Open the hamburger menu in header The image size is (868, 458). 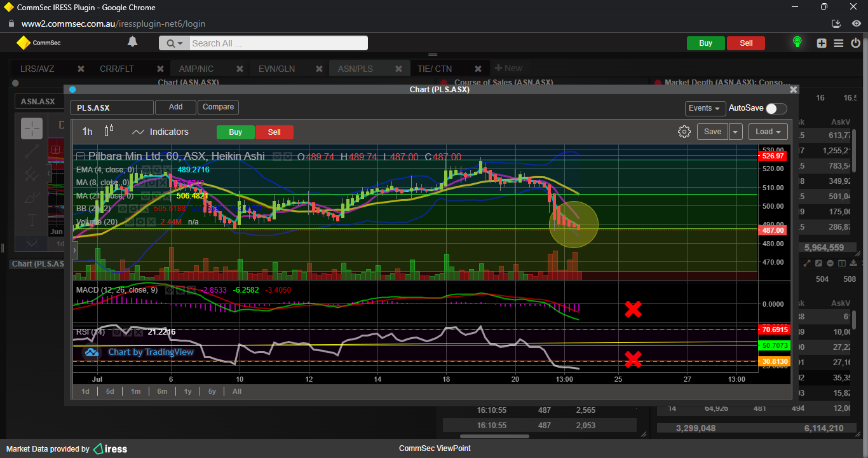[839, 43]
